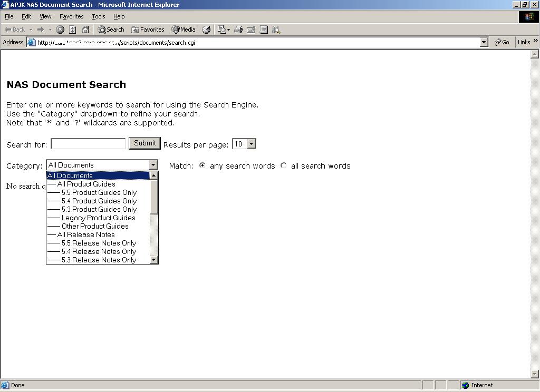The height and width of the screenshot is (392, 540).
Task: Click the page scrollbar down arrow
Action: pos(535,374)
